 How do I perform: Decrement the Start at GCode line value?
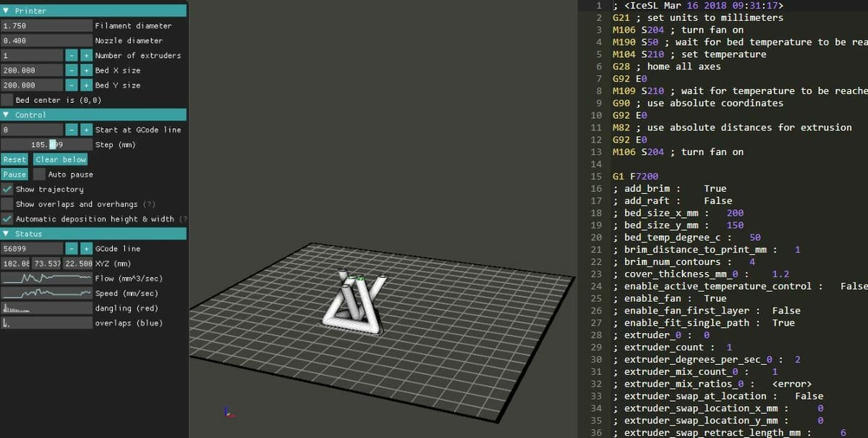(72, 130)
